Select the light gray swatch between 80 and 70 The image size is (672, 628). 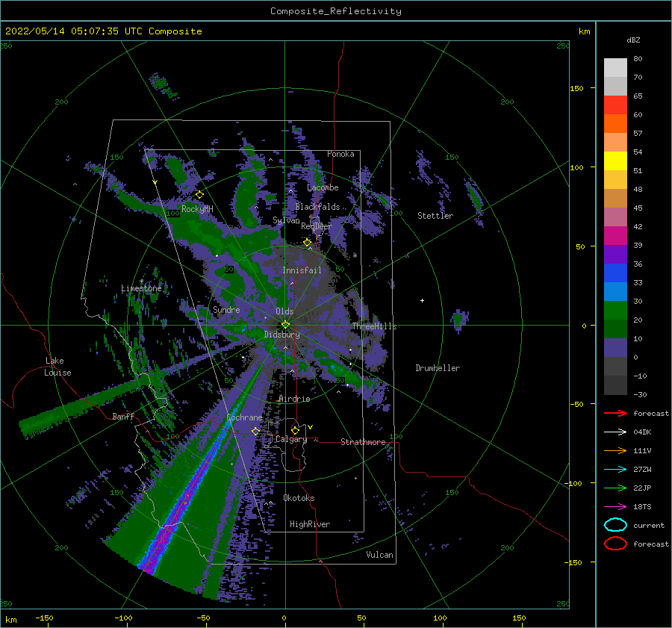[x=615, y=68]
